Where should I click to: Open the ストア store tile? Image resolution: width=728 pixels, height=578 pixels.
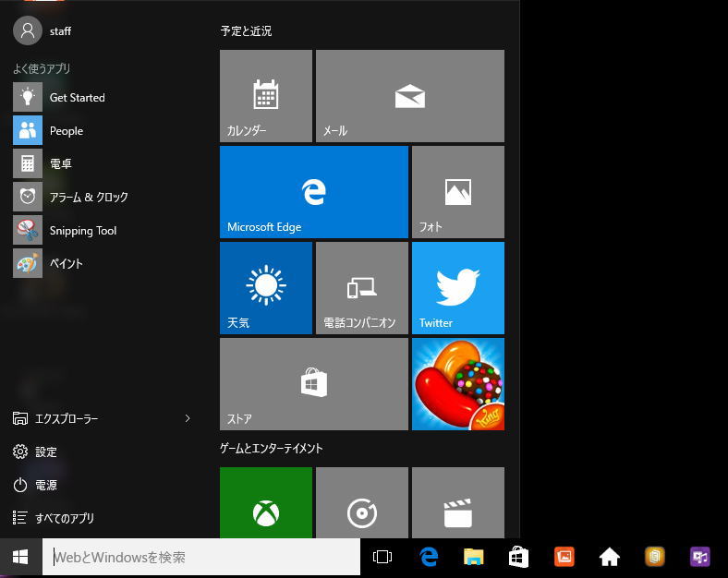314,384
